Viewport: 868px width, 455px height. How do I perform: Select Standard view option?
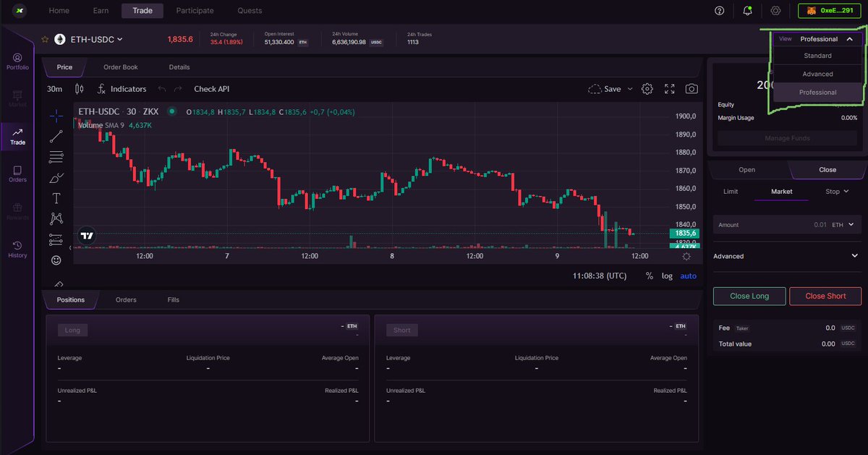point(817,56)
